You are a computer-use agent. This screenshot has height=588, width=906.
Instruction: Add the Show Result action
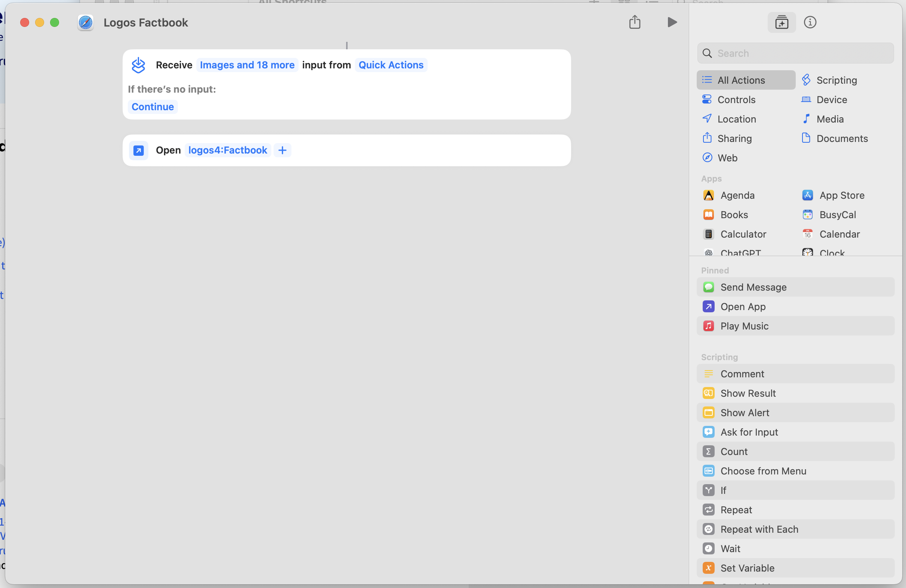point(795,393)
